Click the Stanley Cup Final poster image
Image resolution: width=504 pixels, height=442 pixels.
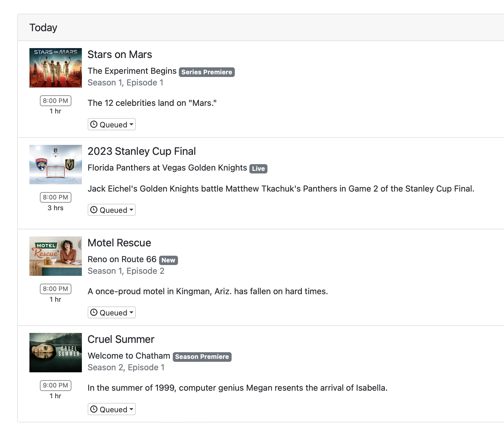[56, 164]
